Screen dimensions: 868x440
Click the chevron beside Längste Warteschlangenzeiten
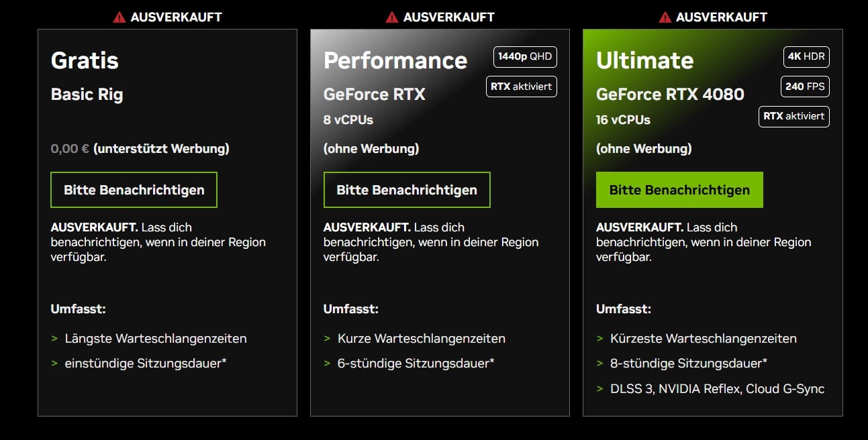coord(54,339)
